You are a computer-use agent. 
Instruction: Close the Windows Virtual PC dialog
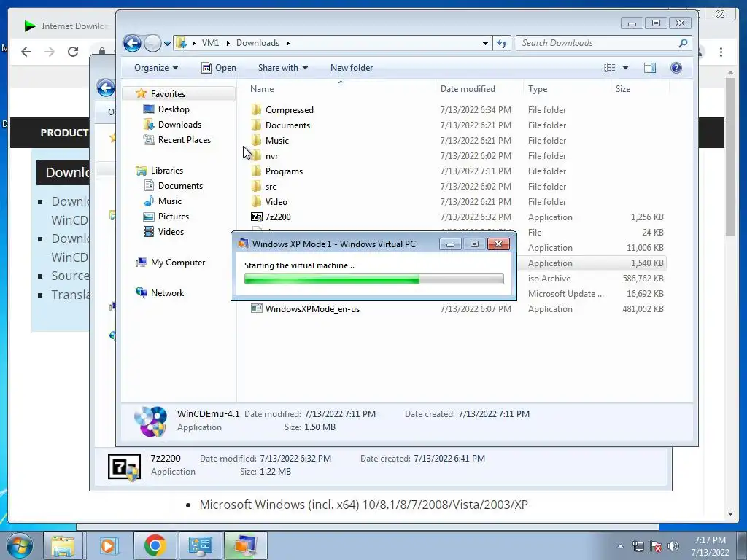498,244
